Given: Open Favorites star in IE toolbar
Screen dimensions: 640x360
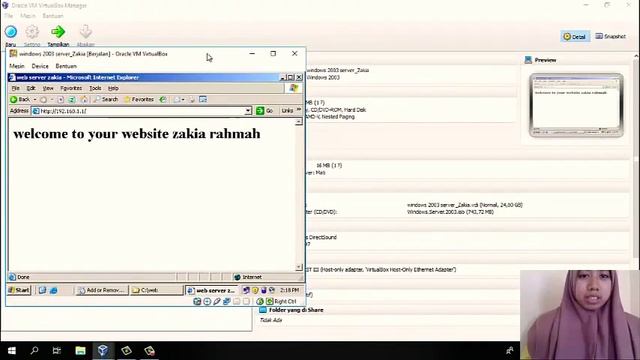Looking at the screenshot, I should [x=139, y=99].
